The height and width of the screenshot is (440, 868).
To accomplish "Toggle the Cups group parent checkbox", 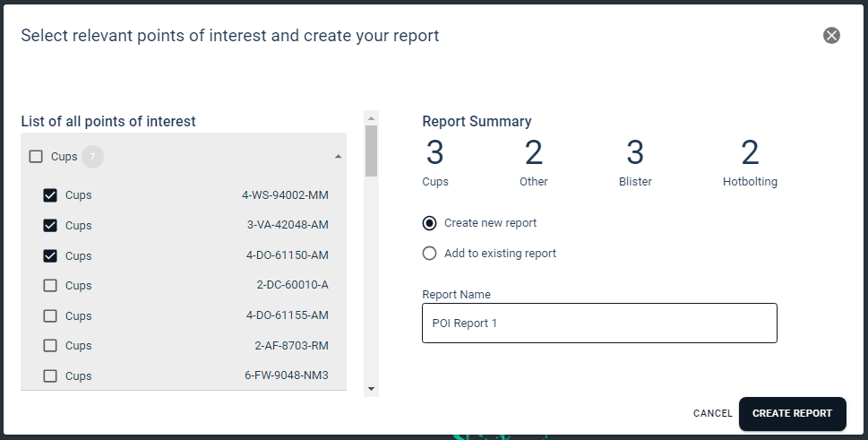I will (x=36, y=157).
